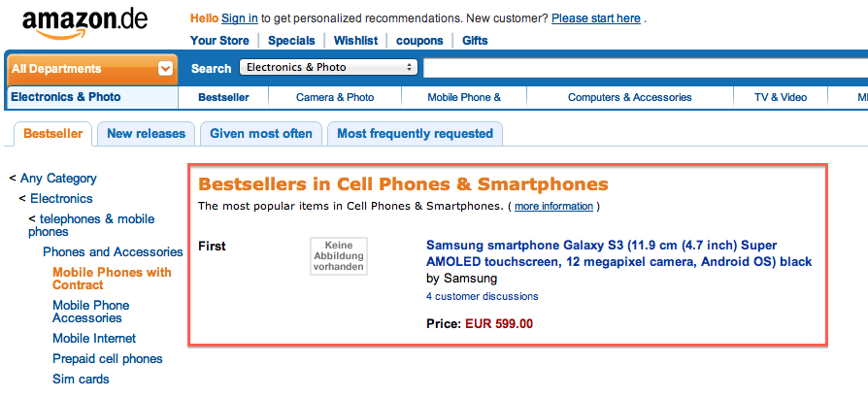Follow the Please start here link
868x397 pixels.
click(595, 18)
